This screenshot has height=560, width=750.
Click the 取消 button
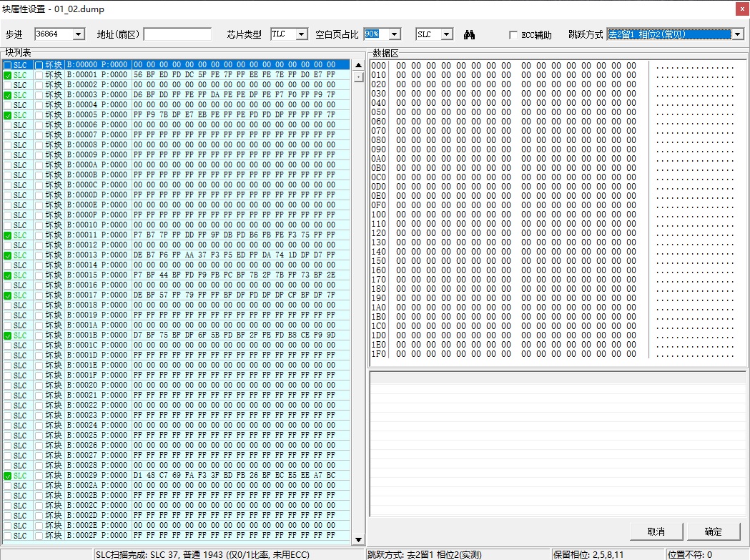pyautogui.click(x=656, y=532)
